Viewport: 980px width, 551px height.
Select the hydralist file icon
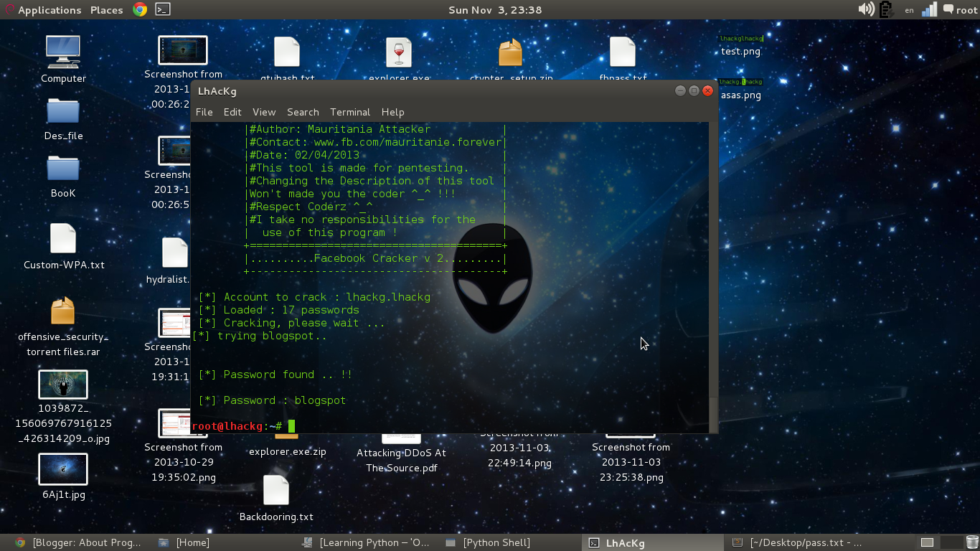(x=174, y=253)
